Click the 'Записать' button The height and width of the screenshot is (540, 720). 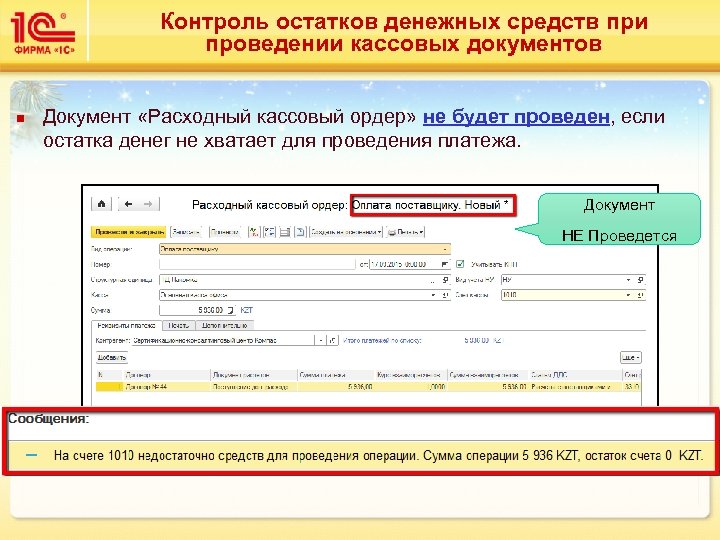click(186, 232)
